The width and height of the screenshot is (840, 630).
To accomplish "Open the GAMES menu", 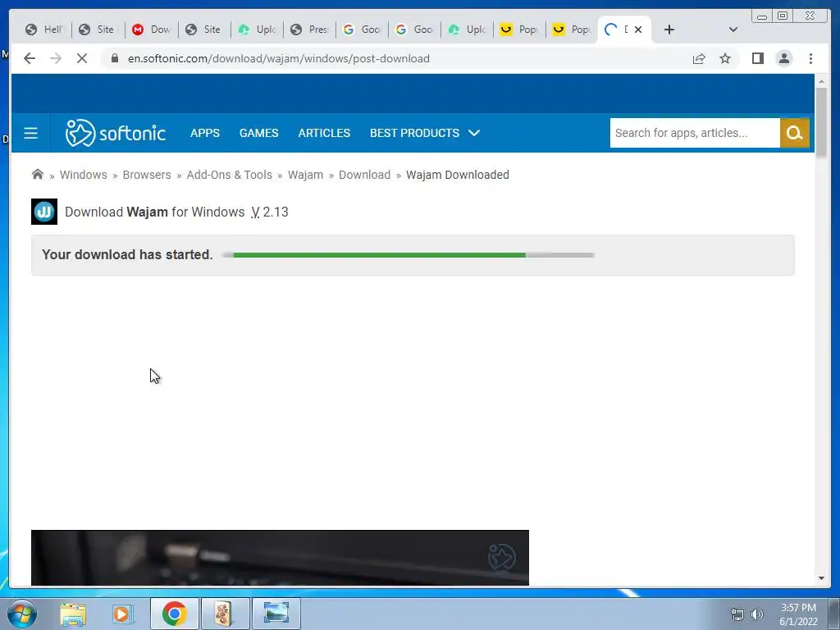I will coord(258,133).
